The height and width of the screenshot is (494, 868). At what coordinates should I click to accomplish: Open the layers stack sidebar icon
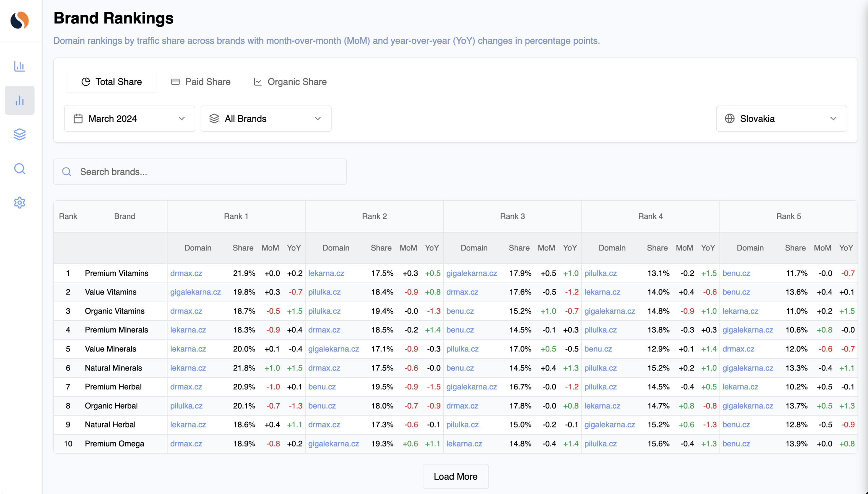19,134
